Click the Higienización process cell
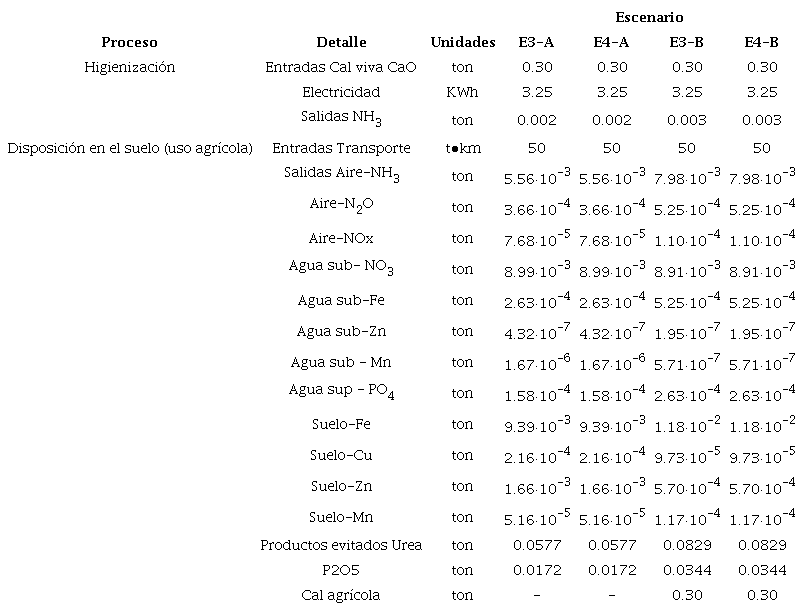Screen dimensions: 804x611 pyautogui.click(x=129, y=67)
